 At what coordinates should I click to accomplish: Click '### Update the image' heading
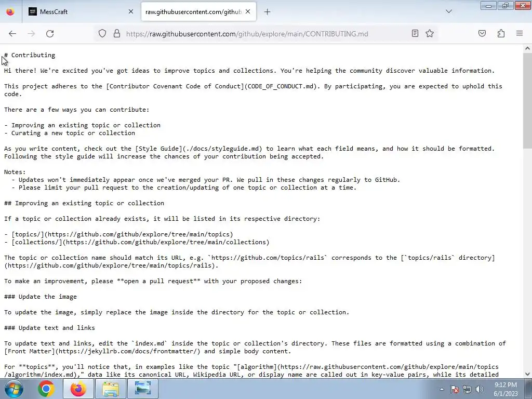(41, 297)
